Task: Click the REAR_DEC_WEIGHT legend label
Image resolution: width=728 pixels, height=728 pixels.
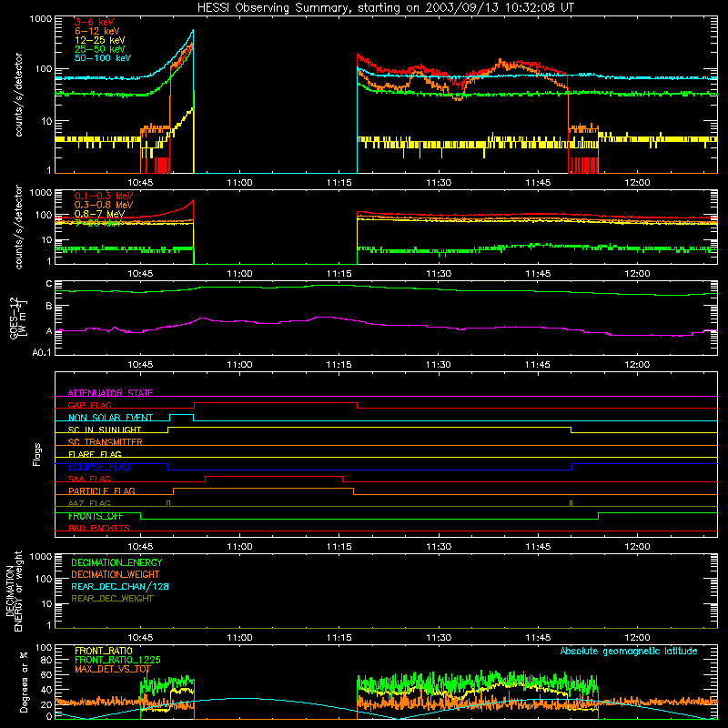Action: tap(112, 599)
